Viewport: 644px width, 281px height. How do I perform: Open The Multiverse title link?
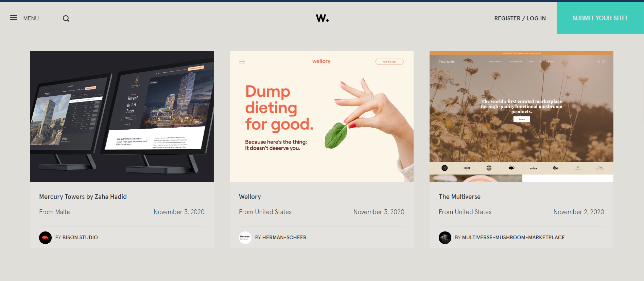(459, 197)
